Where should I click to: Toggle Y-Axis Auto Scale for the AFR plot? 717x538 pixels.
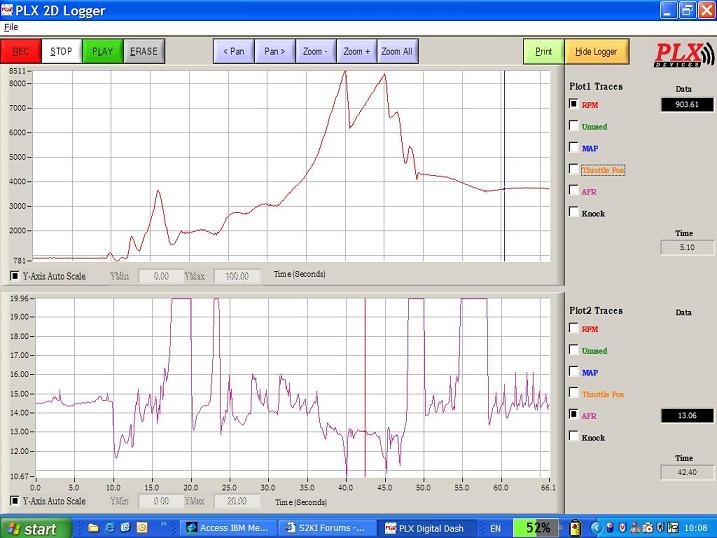[15, 501]
